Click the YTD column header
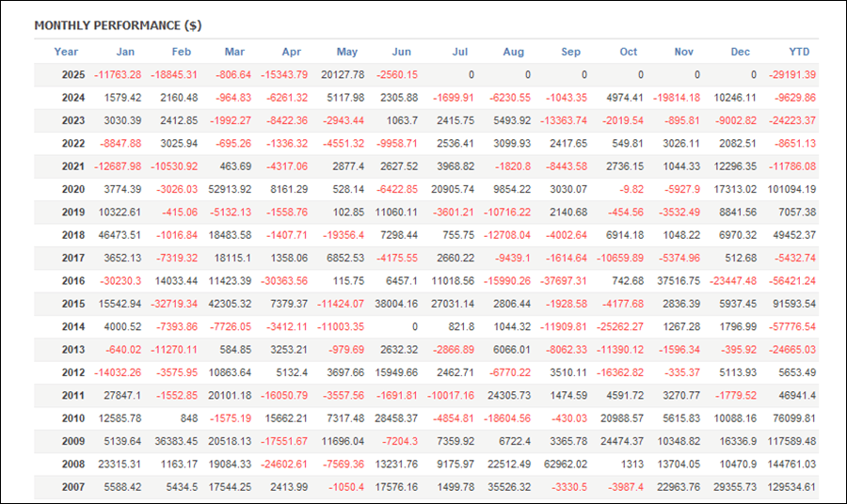This screenshot has width=847, height=504. tap(799, 52)
